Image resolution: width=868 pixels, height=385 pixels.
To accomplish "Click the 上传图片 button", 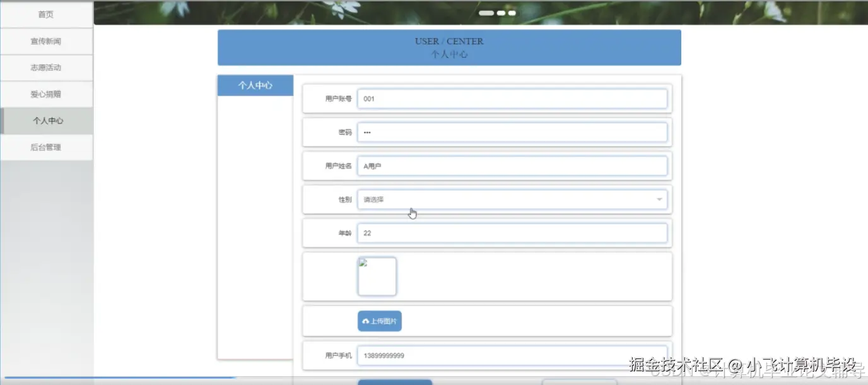I will [380, 321].
